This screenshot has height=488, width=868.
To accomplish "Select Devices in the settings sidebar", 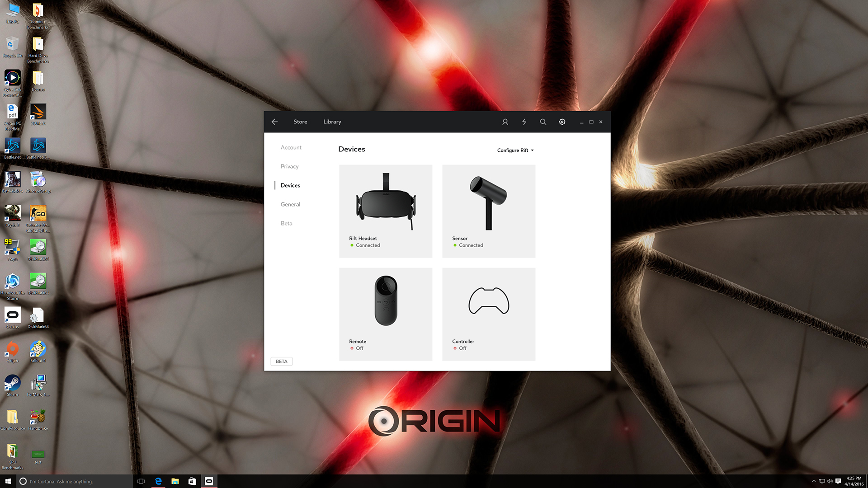I will (x=290, y=185).
